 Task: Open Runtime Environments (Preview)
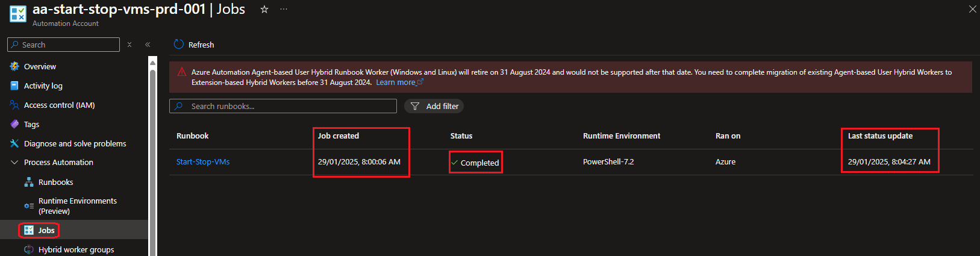click(77, 206)
